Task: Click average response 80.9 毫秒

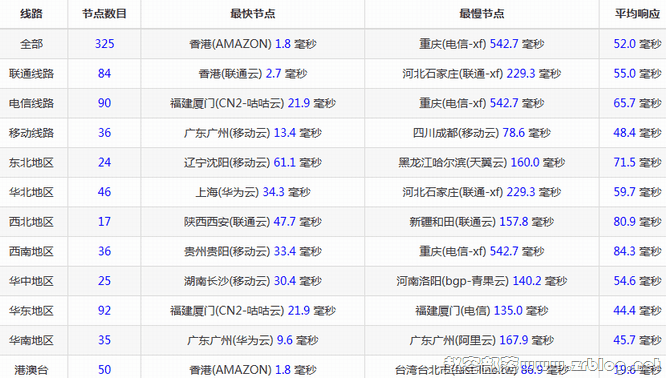Action: click(x=638, y=222)
